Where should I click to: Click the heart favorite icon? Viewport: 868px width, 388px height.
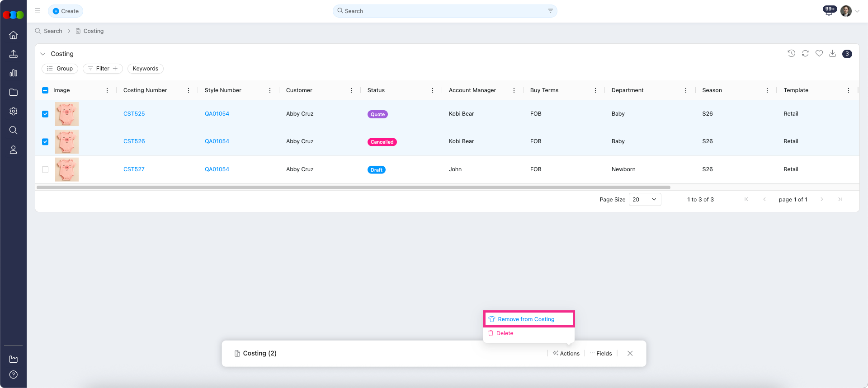tap(819, 53)
